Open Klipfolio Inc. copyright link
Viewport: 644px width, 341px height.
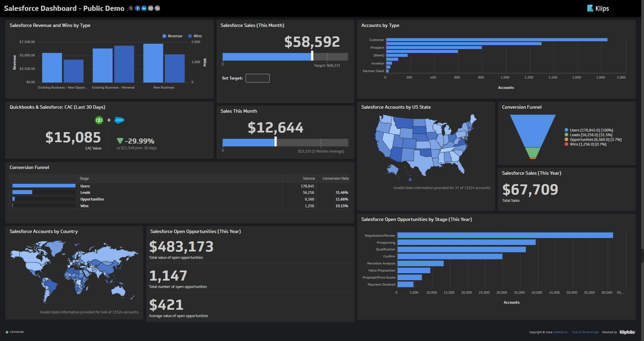(560, 332)
